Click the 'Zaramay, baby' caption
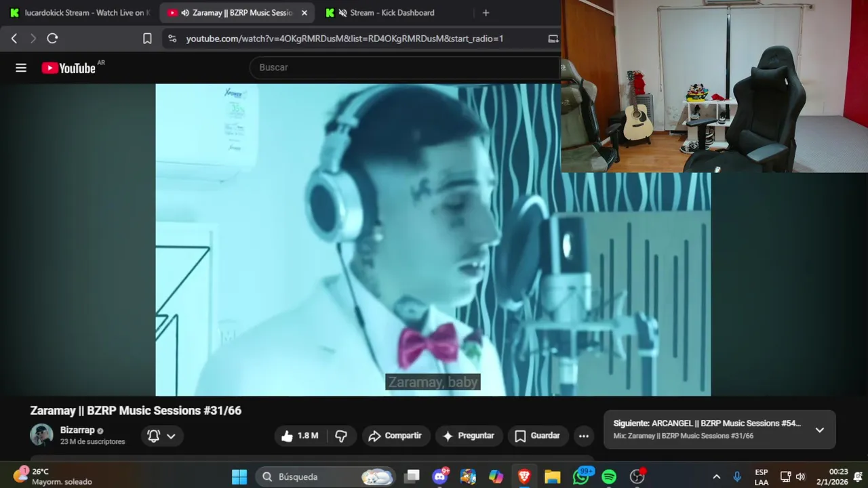Viewport: 868px width, 488px height. (433, 382)
